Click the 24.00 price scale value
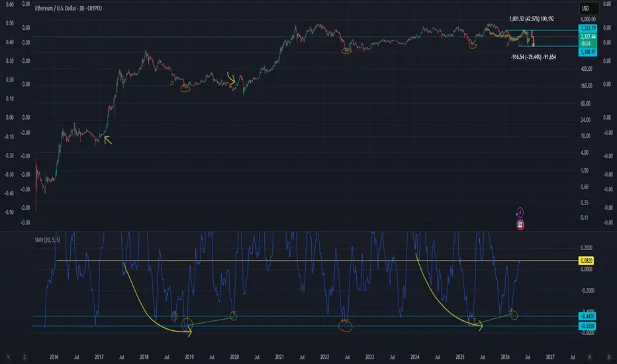The height and width of the screenshot is (364, 617). (585, 120)
